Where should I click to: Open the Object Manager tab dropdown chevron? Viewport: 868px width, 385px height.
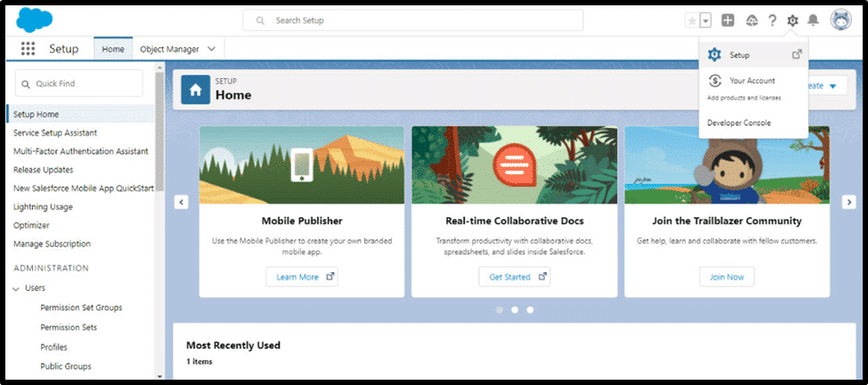click(x=211, y=49)
